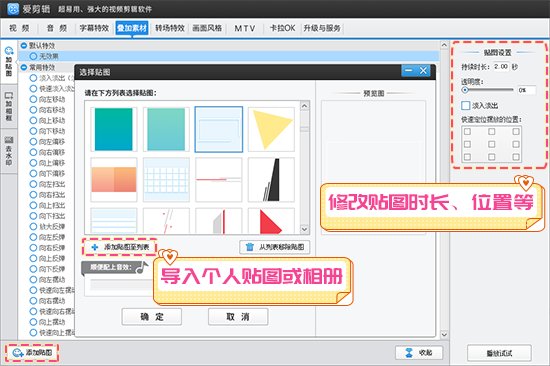Adjust the 透明度 slider handle
The height and width of the screenshot is (366, 550).
click(x=465, y=90)
